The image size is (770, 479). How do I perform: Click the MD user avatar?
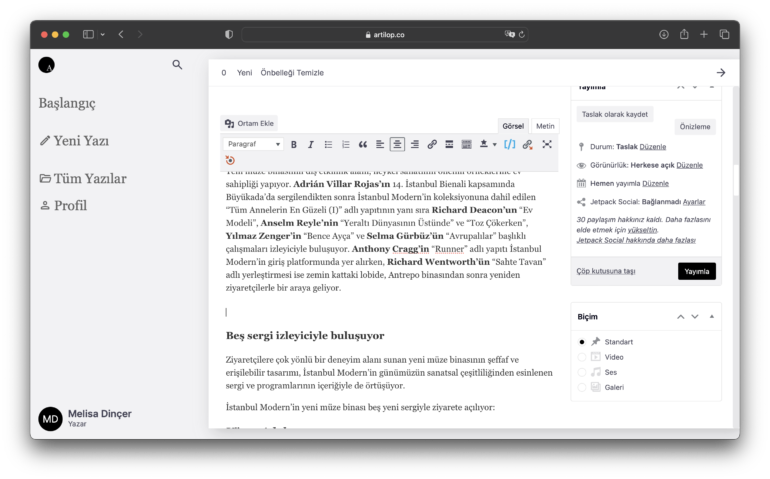click(x=51, y=419)
